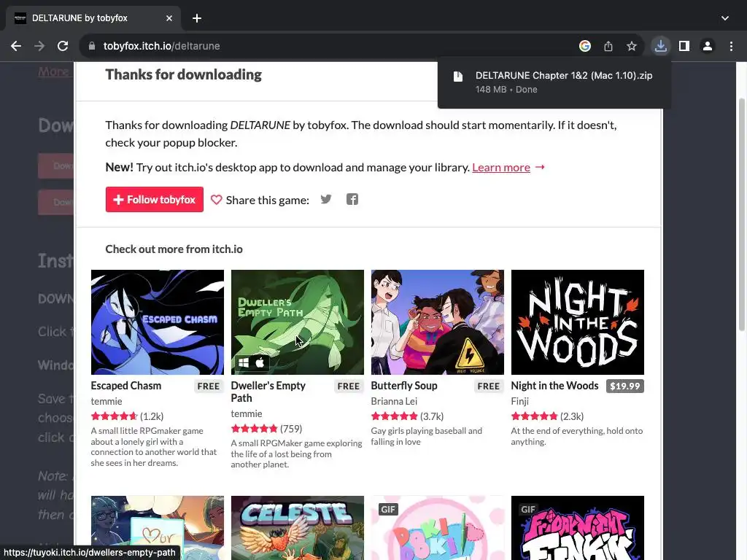The image size is (747, 560).
Task: Click the Windows icon on Dweller's thumbnail
Action: point(244,363)
